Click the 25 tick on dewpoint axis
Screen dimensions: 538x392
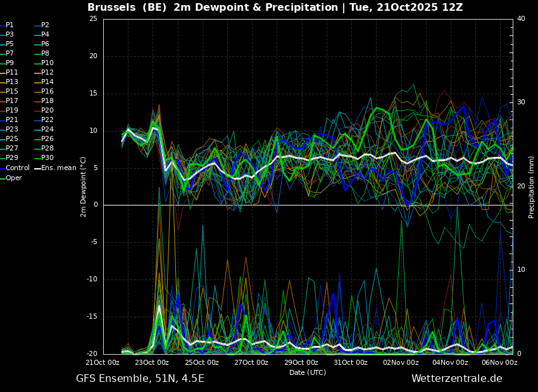click(x=93, y=19)
